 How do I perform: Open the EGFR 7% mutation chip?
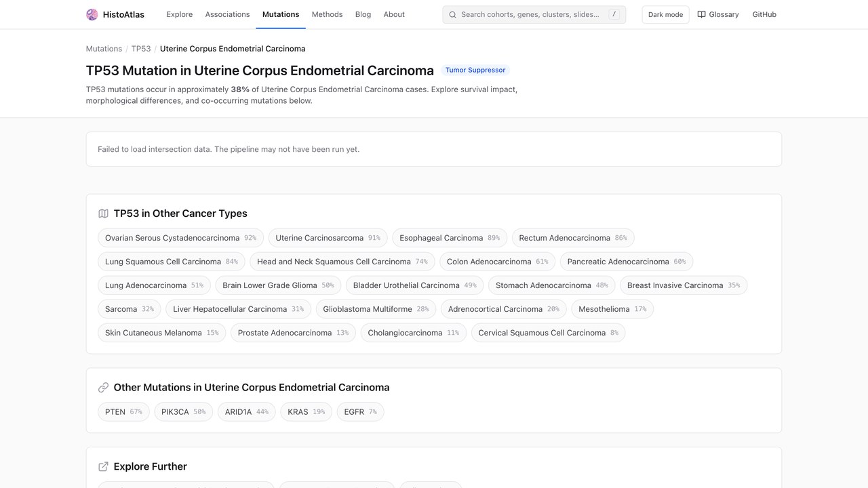360,412
